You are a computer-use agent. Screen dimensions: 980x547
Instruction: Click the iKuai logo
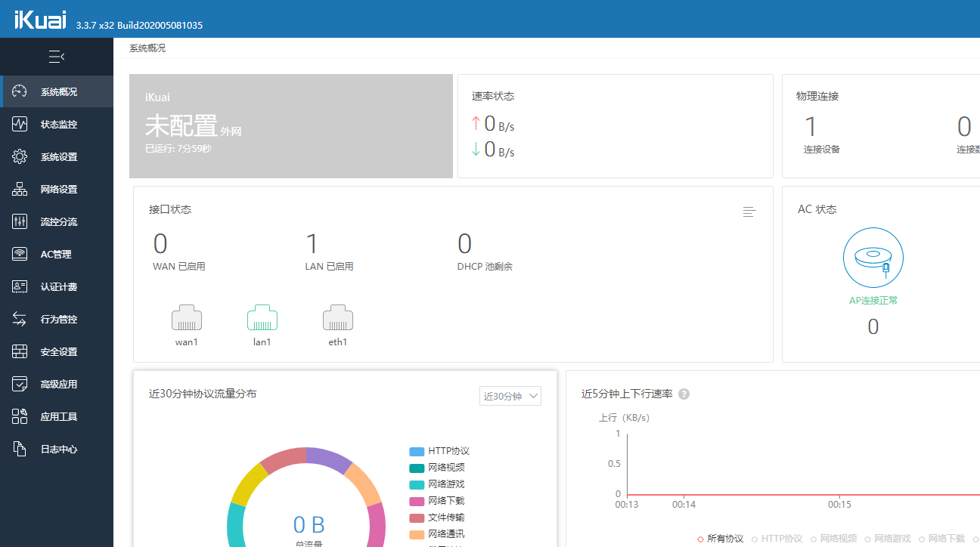(x=41, y=20)
